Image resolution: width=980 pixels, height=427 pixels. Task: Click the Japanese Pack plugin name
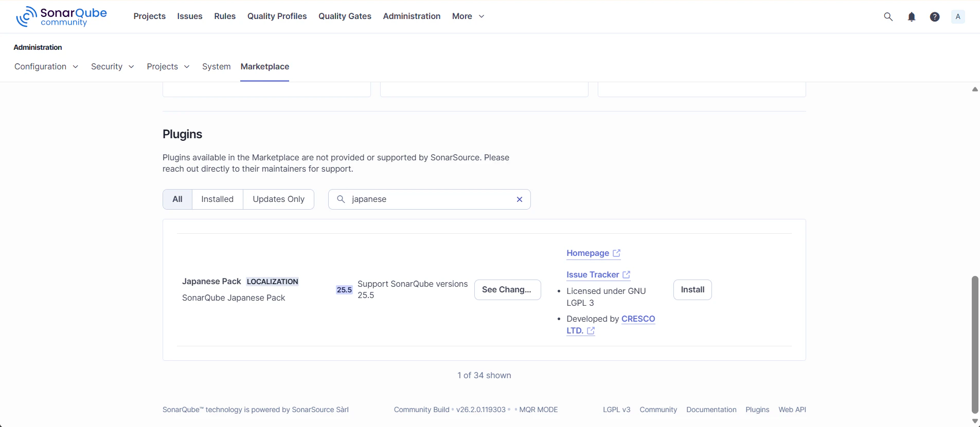point(211,282)
